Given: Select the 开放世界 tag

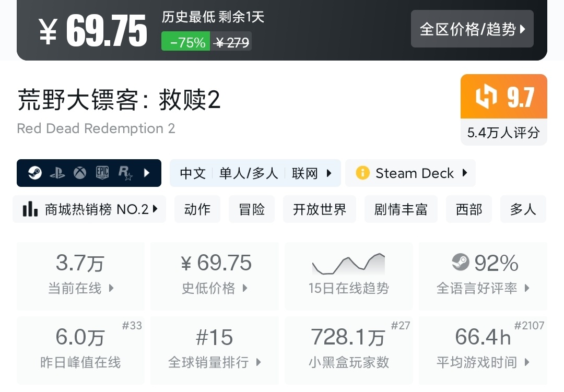Looking at the screenshot, I should (x=320, y=209).
